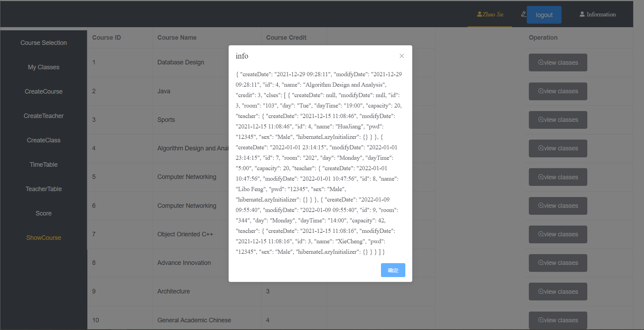Screen dimensions: 644x330
Task: Click view classes for General Academic Chinese
Action: point(558,320)
